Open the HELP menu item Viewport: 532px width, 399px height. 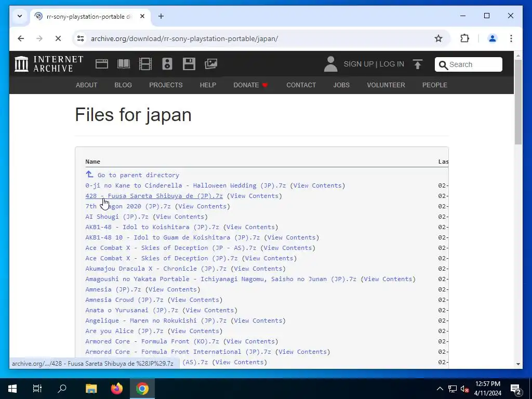coord(208,85)
